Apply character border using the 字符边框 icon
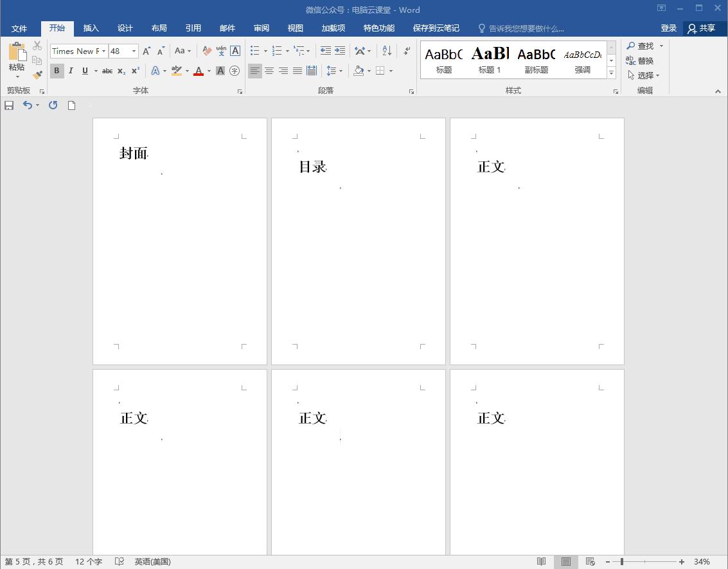Screen dimensions: 728x569 click(235, 50)
